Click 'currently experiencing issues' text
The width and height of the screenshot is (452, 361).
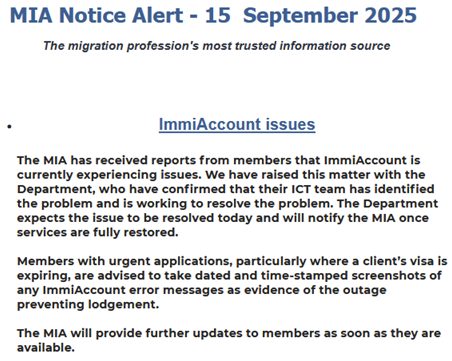pyautogui.click(x=109, y=175)
